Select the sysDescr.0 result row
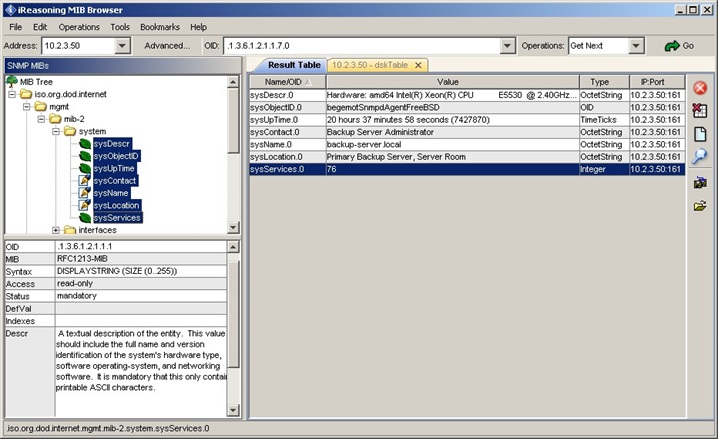 pos(467,95)
